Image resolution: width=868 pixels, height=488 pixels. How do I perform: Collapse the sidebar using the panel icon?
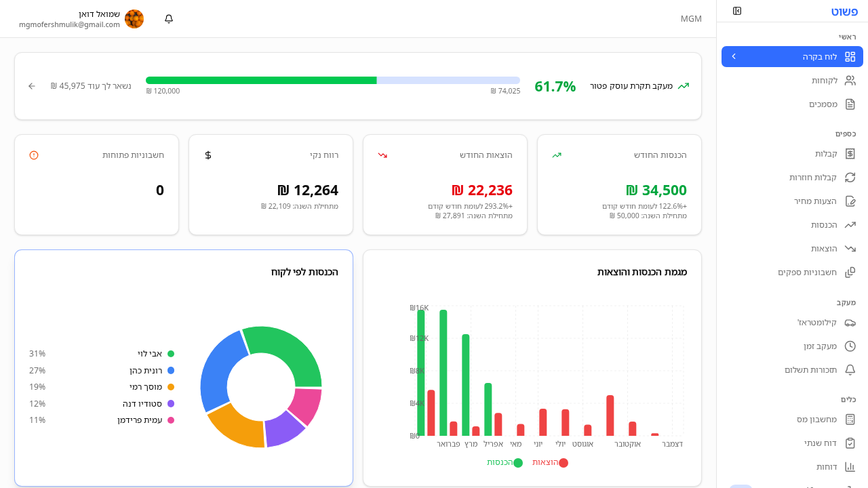pyautogui.click(x=737, y=11)
